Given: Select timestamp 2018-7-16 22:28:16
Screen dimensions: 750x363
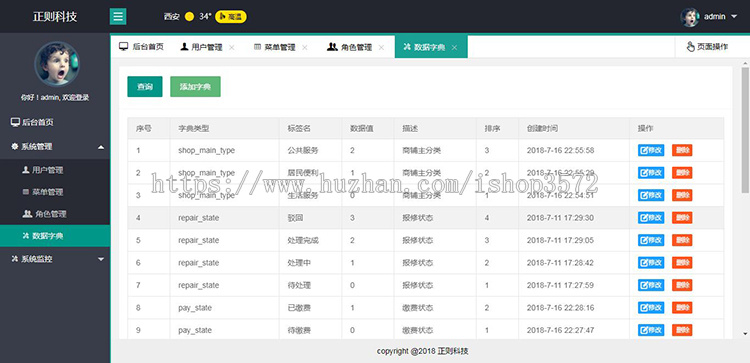Looking at the screenshot, I should pyautogui.click(x=560, y=308).
